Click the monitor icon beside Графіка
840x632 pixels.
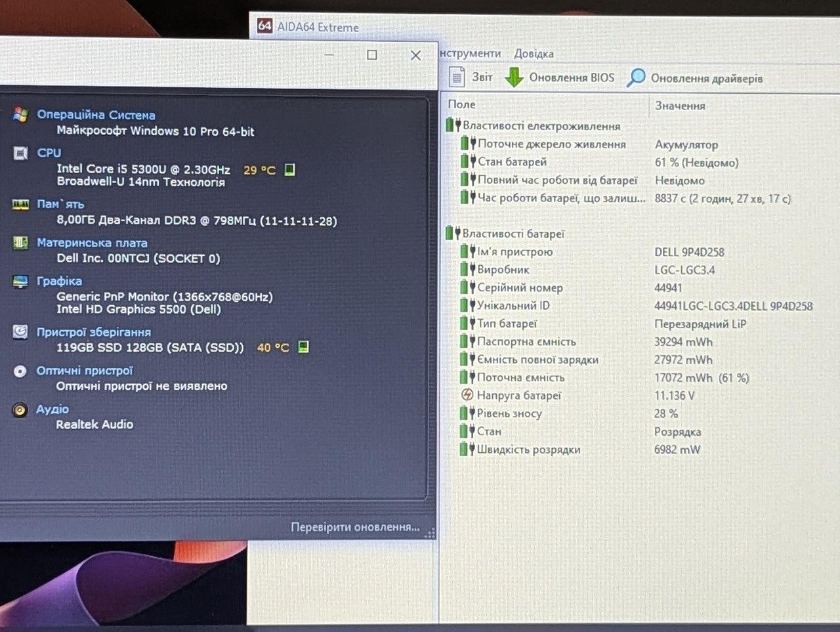[20, 282]
